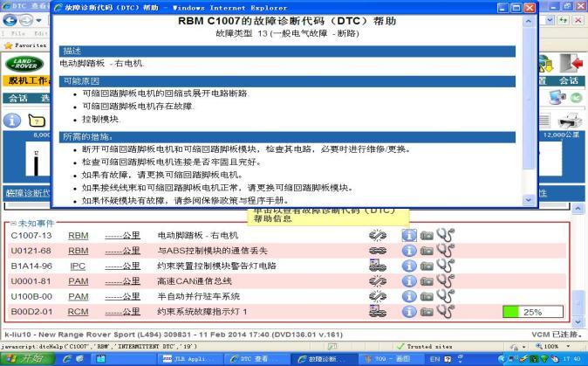
Task: Open DTC help info for B00D2-01 row
Action: click(x=409, y=312)
